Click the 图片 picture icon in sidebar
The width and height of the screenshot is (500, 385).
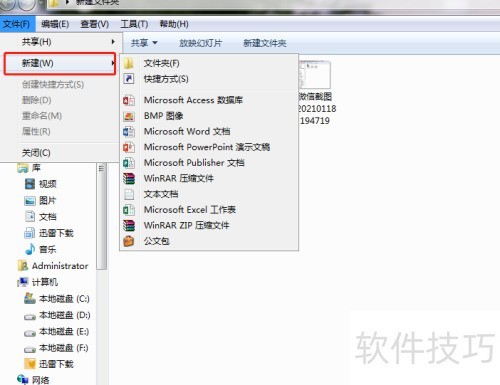[30, 200]
